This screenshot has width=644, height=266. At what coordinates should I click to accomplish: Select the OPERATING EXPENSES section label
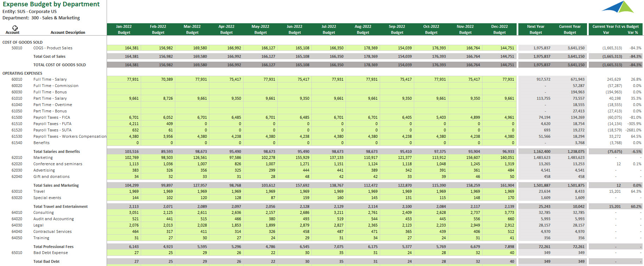pyautogui.click(x=22, y=73)
